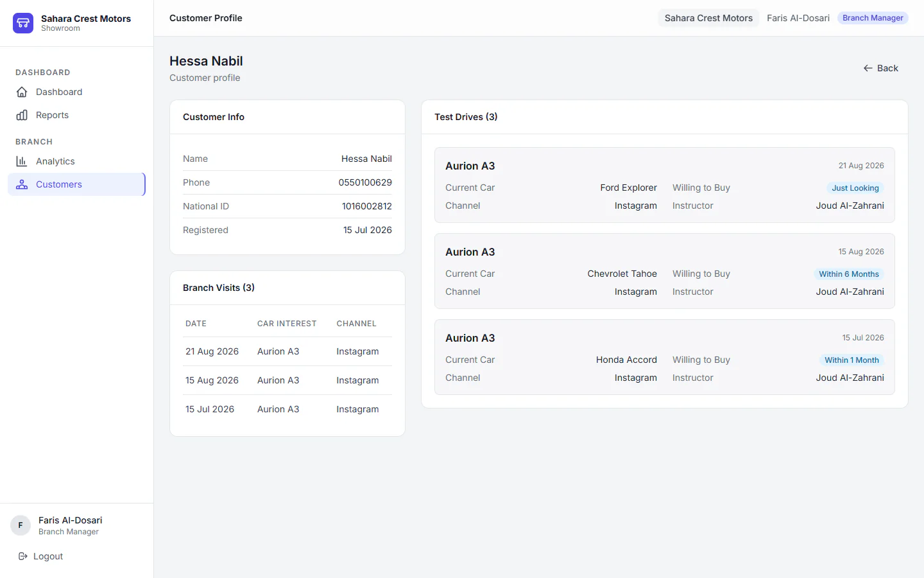This screenshot has width=924, height=578.
Task: Go to the Analytics sidebar item
Action: pos(76,161)
